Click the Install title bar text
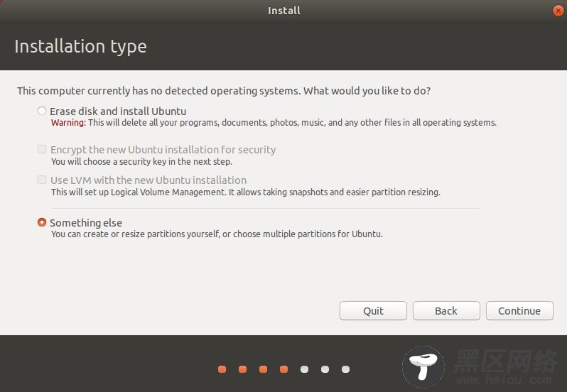567x392 pixels. (x=284, y=11)
